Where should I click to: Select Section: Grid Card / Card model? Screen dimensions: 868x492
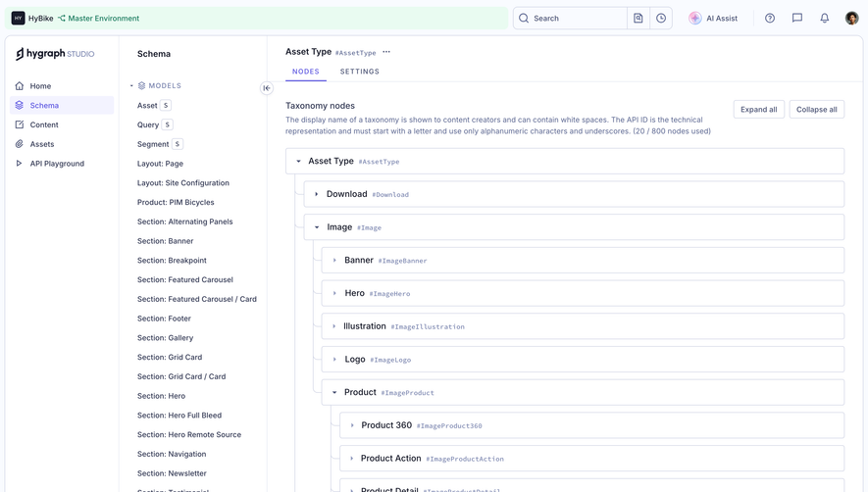(181, 376)
